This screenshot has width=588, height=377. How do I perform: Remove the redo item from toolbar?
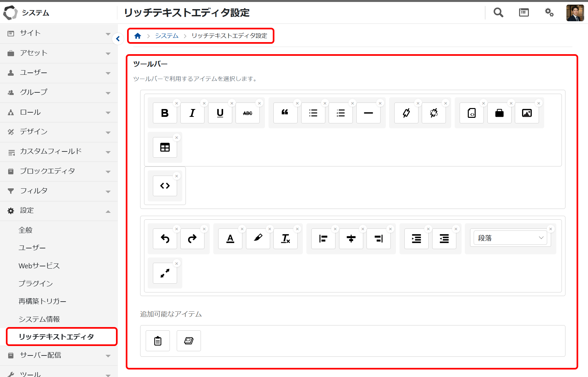point(204,229)
